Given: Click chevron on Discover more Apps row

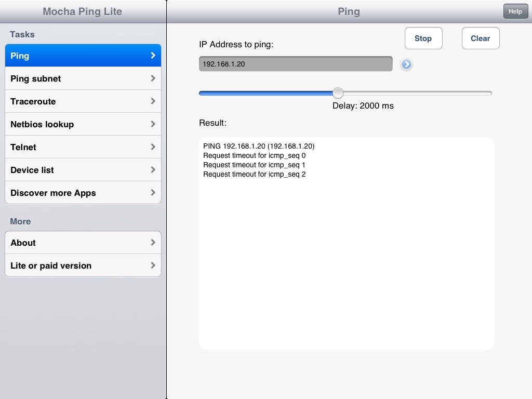Looking at the screenshot, I should (153, 193).
